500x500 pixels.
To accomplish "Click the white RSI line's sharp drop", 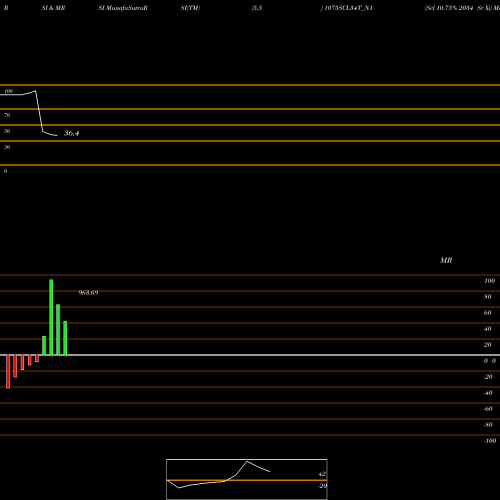I will point(39,111).
